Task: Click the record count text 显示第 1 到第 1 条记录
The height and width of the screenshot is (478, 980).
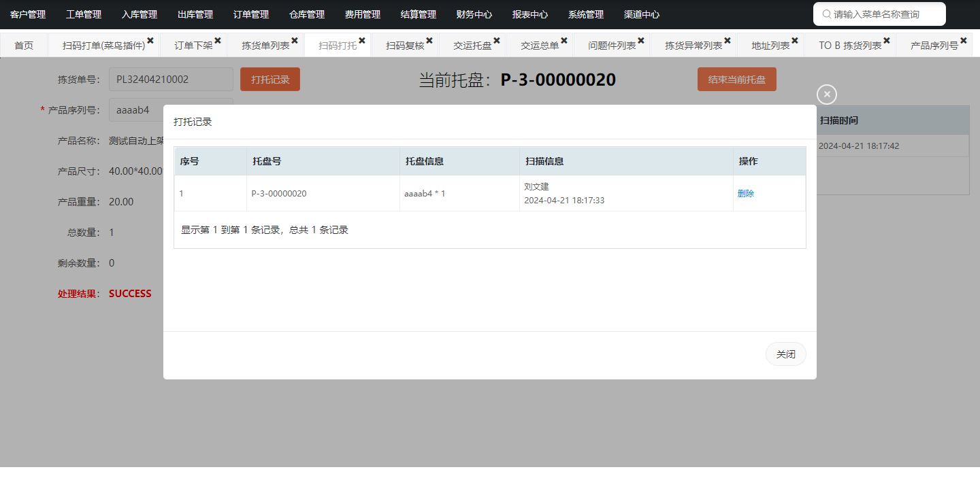Action: click(265, 230)
